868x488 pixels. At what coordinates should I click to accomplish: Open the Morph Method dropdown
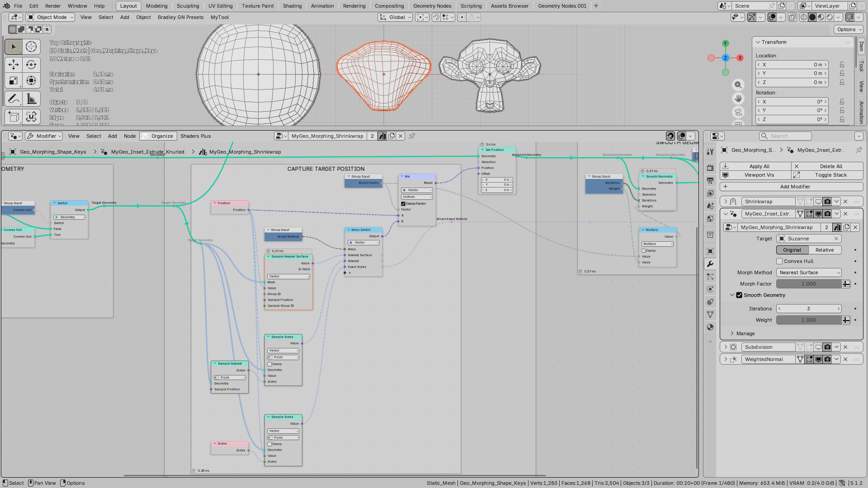[x=809, y=272]
